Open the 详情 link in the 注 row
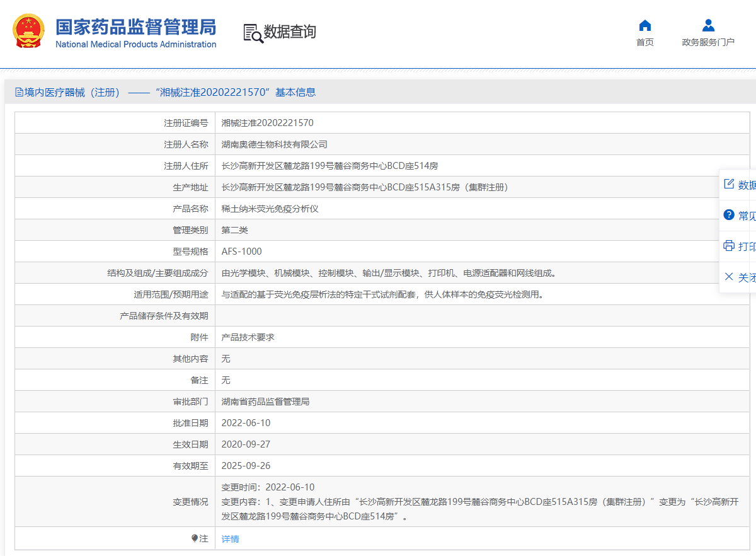The width and height of the screenshot is (756, 556). [230, 538]
